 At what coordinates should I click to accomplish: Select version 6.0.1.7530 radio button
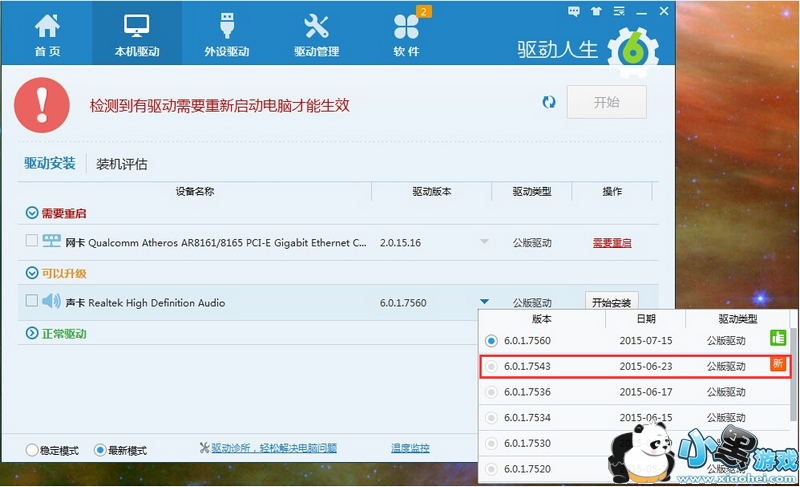491,443
